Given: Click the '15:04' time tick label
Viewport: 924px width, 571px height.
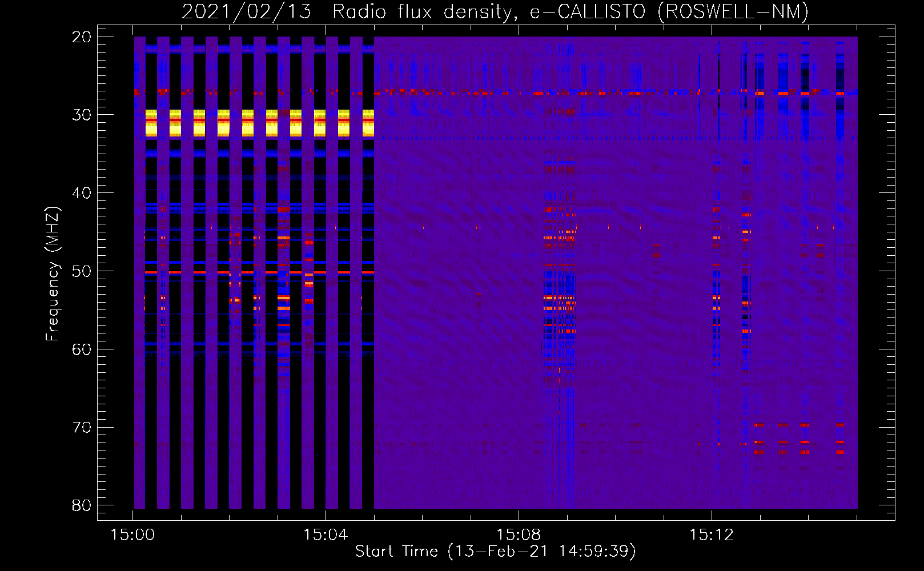Looking at the screenshot, I should click(x=326, y=535).
